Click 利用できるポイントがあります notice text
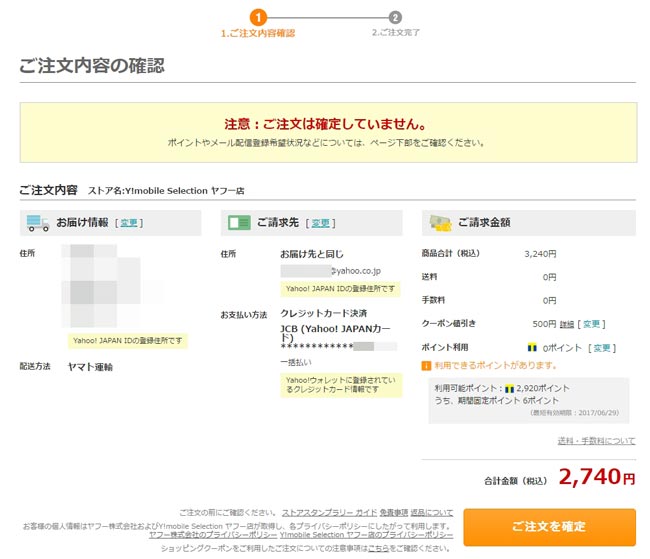 [x=495, y=365]
